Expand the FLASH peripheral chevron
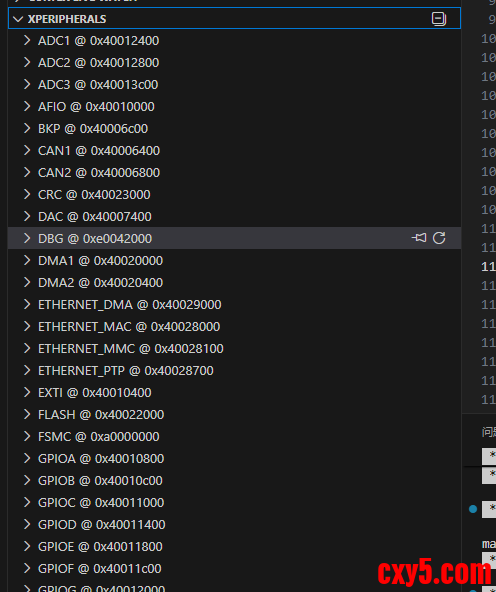 pyautogui.click(x=27, y=415)
